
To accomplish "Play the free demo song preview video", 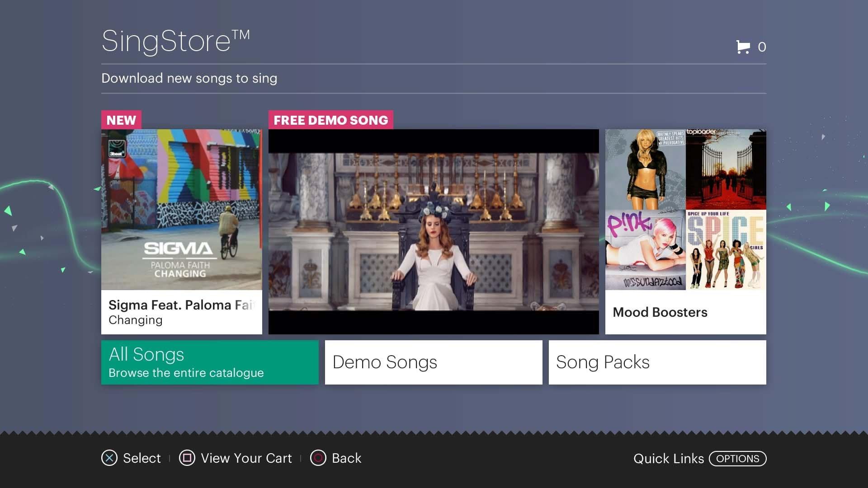I will 434,232.
